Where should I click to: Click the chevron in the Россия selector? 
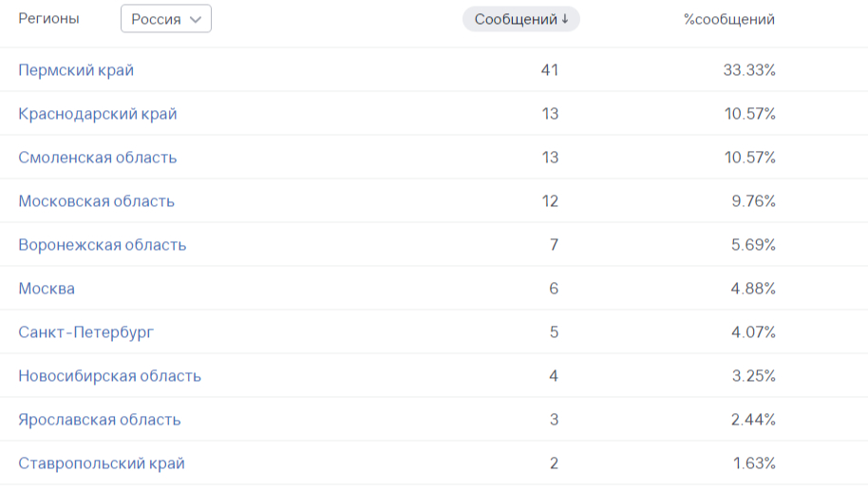(196, 19)
